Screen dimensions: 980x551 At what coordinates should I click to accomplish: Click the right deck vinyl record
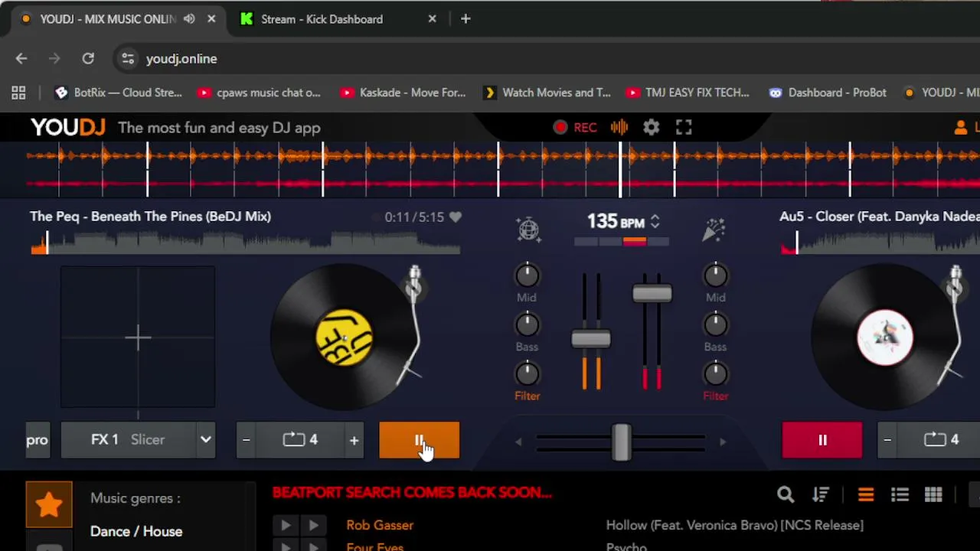[884, 337]
